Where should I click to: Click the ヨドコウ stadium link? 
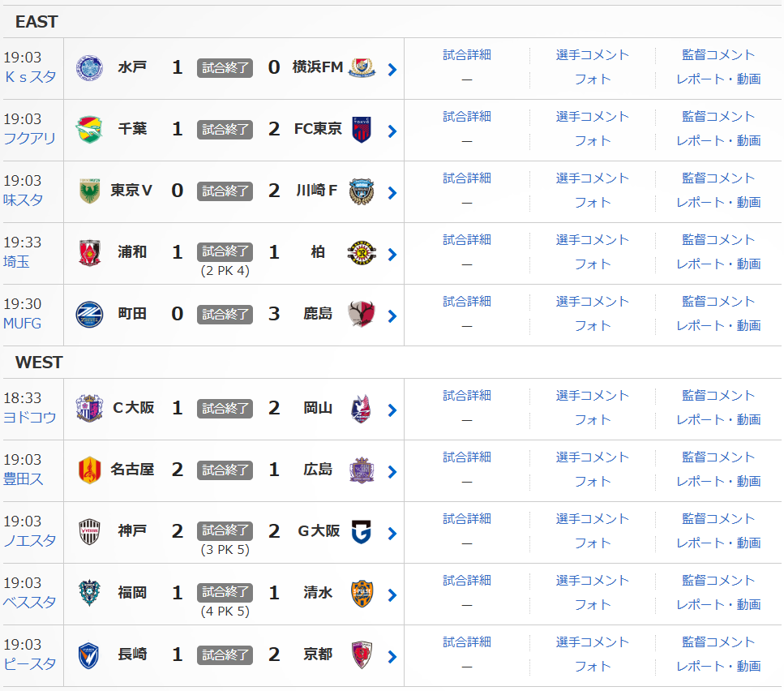pos(30,418)
